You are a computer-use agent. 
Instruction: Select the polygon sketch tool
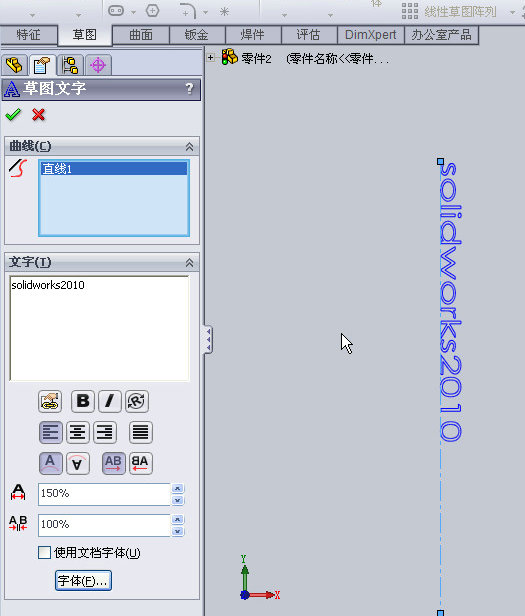152,11
